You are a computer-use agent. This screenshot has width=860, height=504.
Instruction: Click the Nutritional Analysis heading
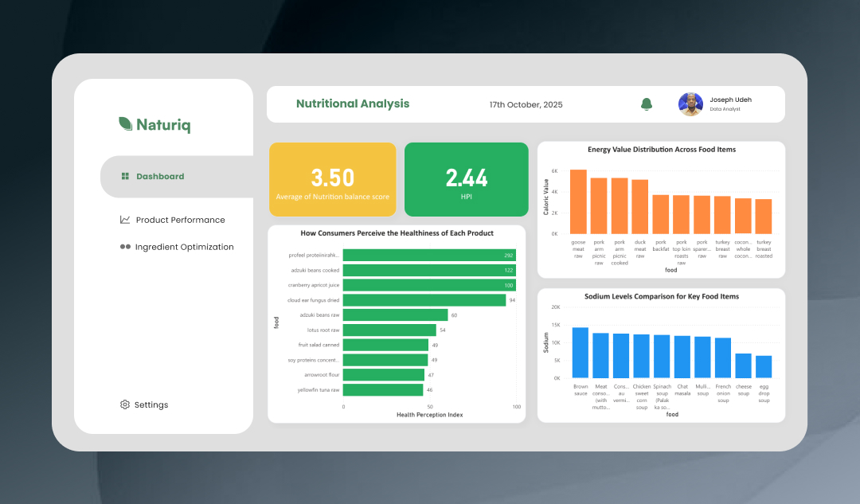click(x=353, y=104)
